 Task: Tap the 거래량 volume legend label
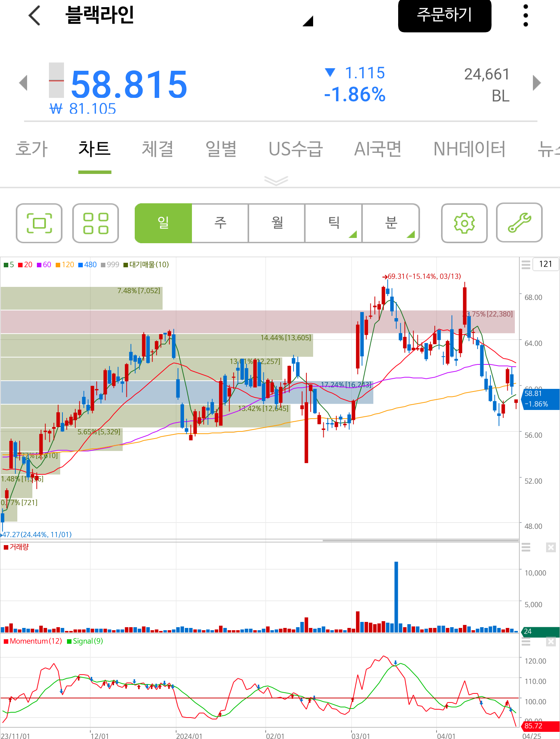click(x=16, y=547)
